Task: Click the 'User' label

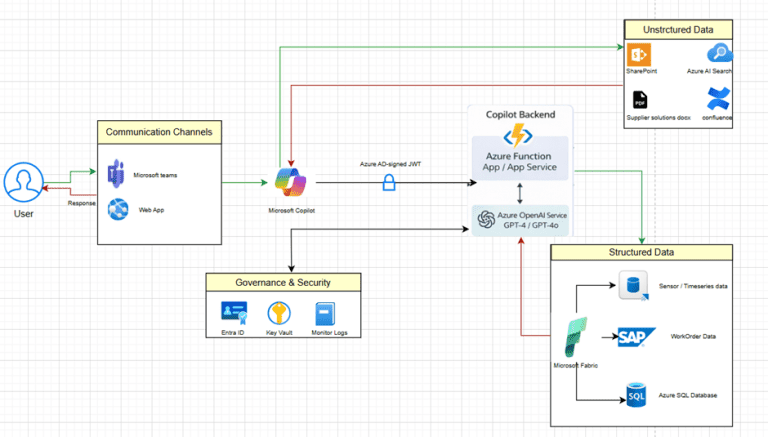Action: coord(24,214)
